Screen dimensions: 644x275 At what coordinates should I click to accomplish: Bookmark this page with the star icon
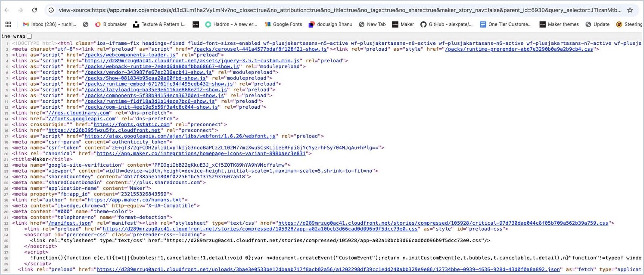[x=630, y=10]
